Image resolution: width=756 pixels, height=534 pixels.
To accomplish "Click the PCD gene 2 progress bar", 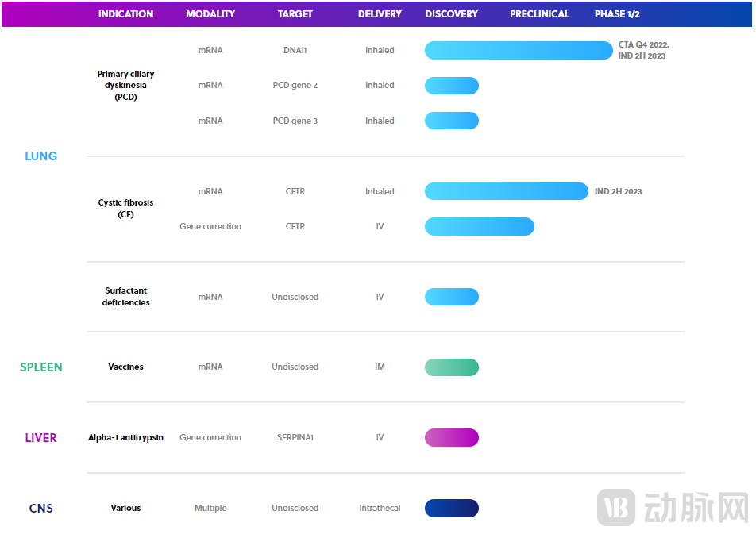I will pyautogui.click(x=452, y=86).
